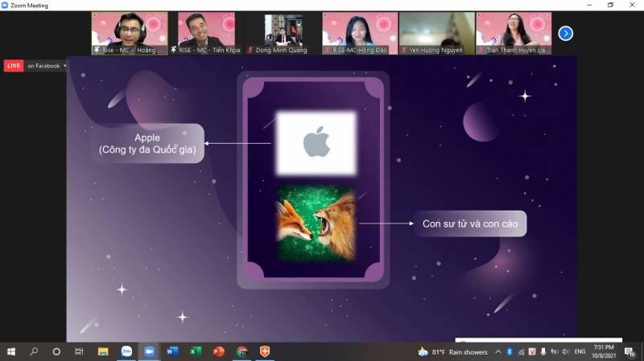Open File Explorer from the taskbar

coord(103,351)
